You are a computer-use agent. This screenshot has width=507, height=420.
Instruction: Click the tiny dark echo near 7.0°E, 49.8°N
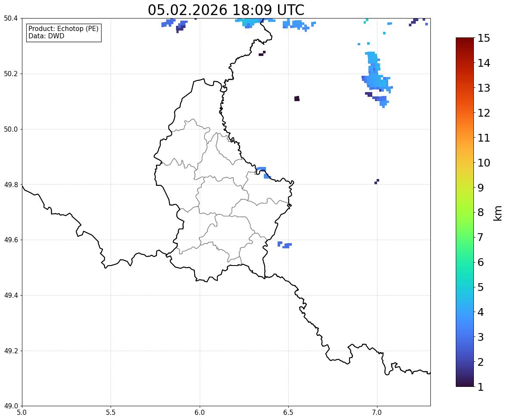tap(377, 182)
